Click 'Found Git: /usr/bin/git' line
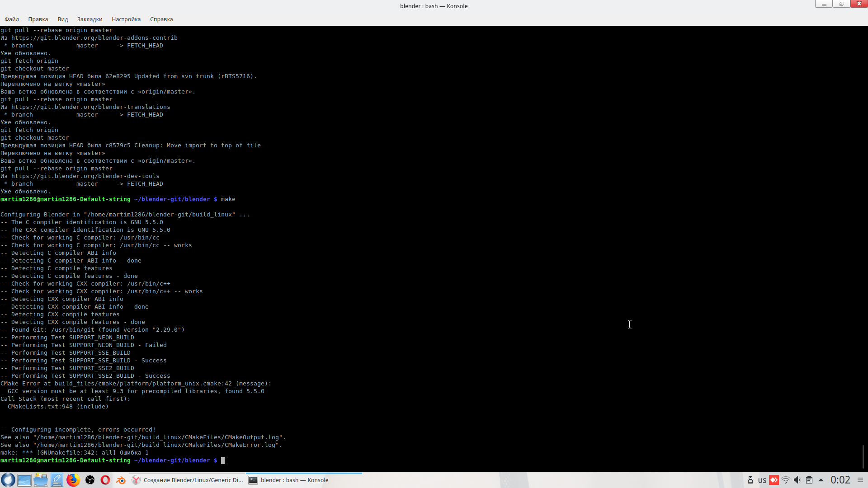868x488 pixels. [93, 330]
